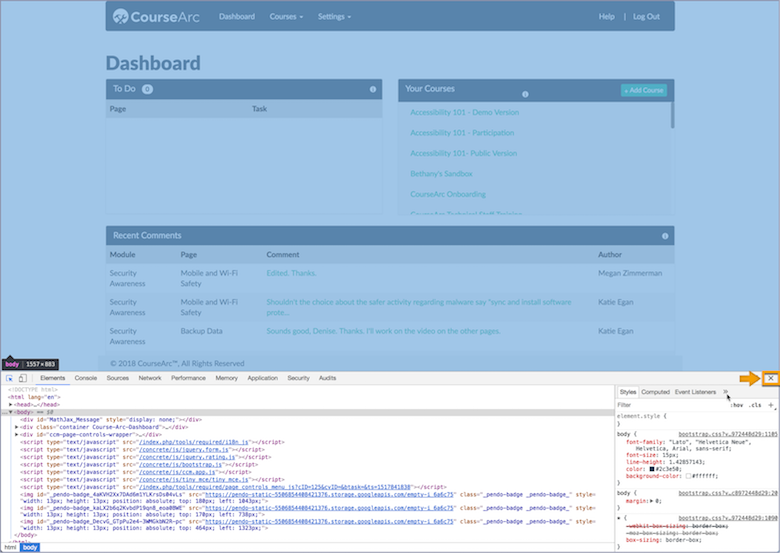Open Accessibility 101- Public Version course
The width and height of the screenshot is (780, 553).
[x=463, y=153]
